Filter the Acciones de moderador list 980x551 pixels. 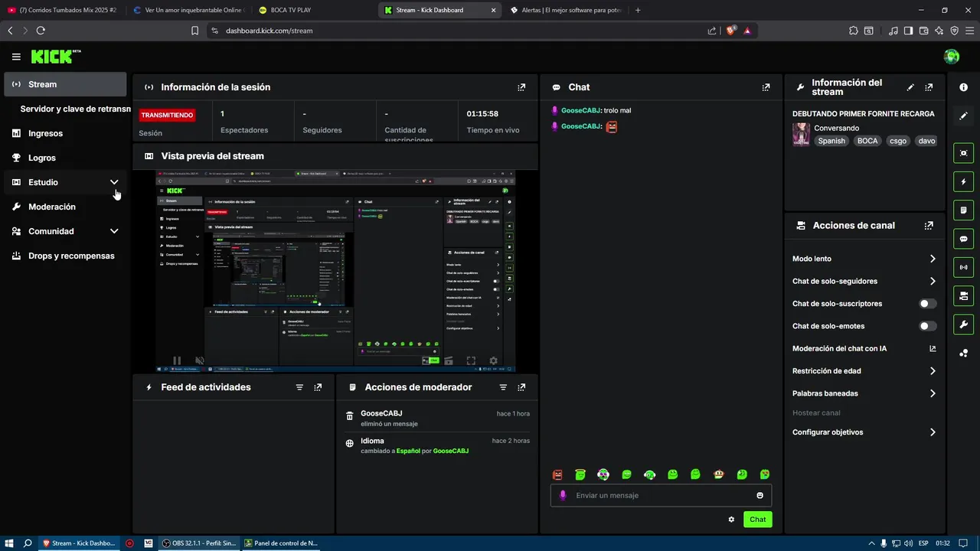tap(503, 387)
